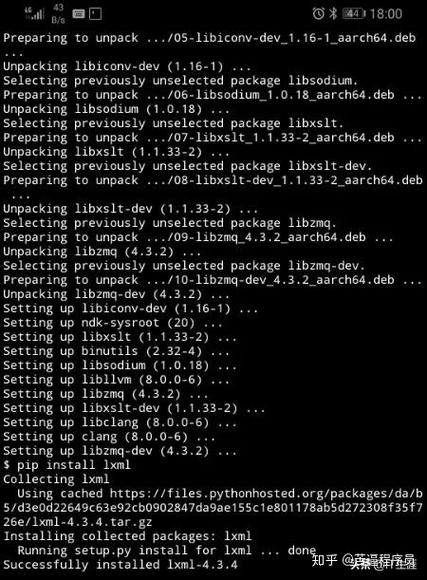Click 'Setting up clang (8.0.0-6)' line
Screen dimensions: 427x580
(109, 437)
